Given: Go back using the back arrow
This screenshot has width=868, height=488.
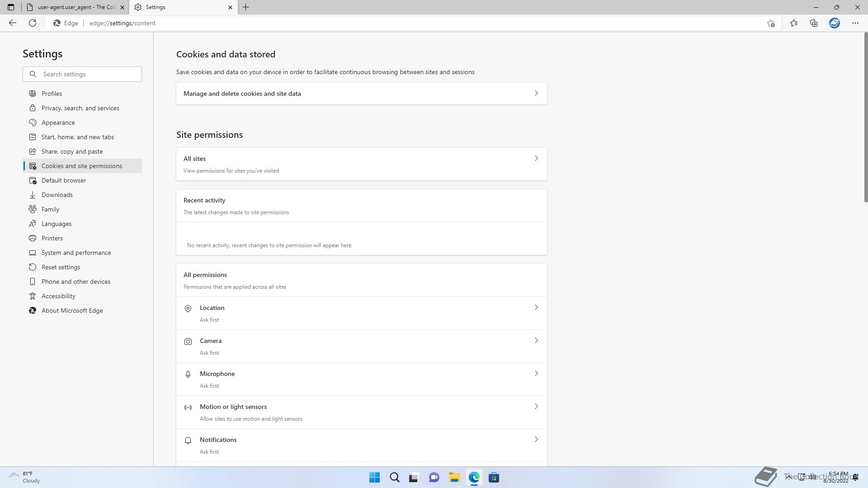Looking at the screenshot, I should (x=13, y=23).
